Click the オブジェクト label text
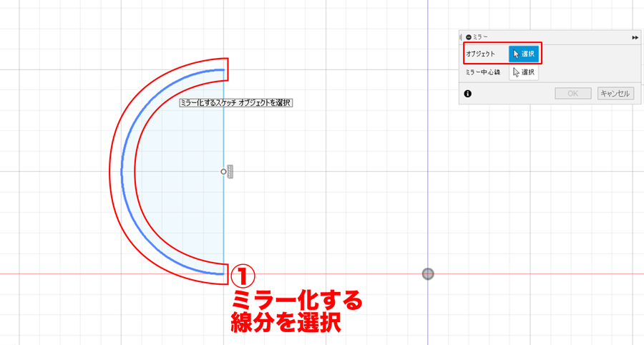Viewport: 644px width, 345px height. tap(480, 54)
